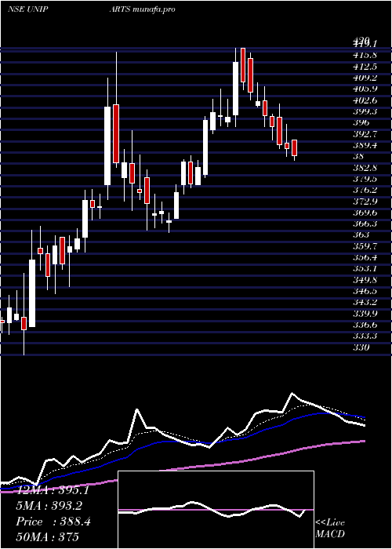
Task: Click the 336.6 price level label
Action: pyautogui.click(x=364, y=325)
